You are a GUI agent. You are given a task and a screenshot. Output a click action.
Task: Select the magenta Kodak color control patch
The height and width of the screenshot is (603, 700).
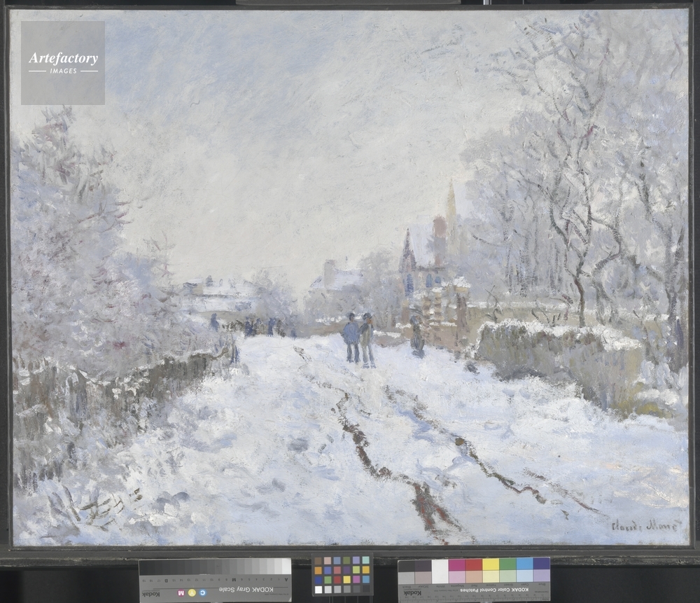(456, 565)
